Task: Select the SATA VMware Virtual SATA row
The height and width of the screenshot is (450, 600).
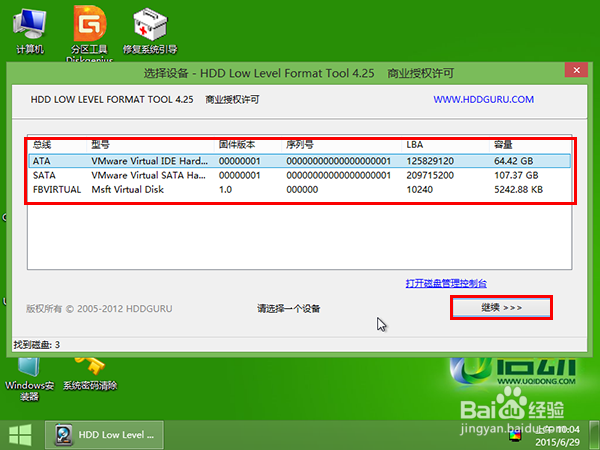Action: [x=300, y=175]
